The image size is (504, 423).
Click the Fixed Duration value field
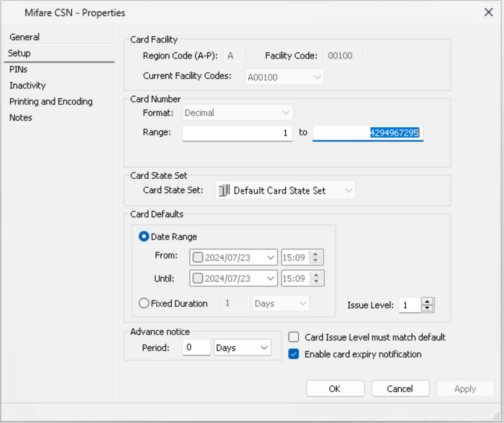[235, 303]
